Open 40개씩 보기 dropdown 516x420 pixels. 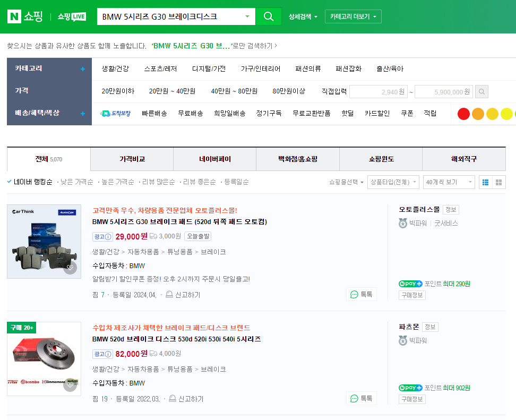pyautogui.click(x=449, y=182)
